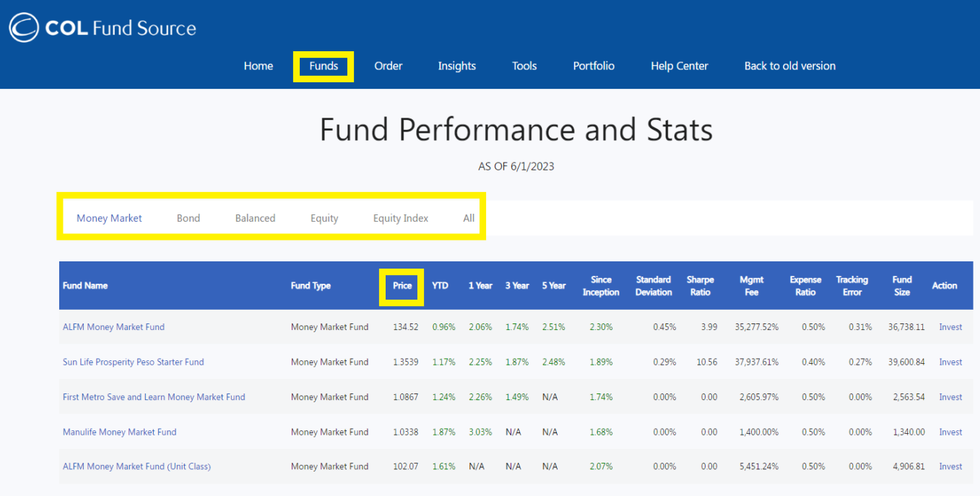
Task: Click the 5 Year value 2.51%
Action: click(x=554, y=327)
